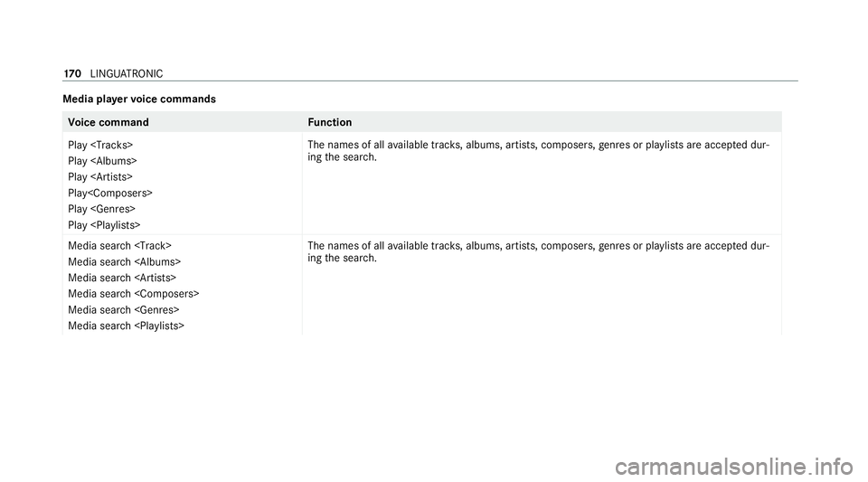
Task: Click the 'Media player voice commands' heading
Action: click(x=139, y=99)
